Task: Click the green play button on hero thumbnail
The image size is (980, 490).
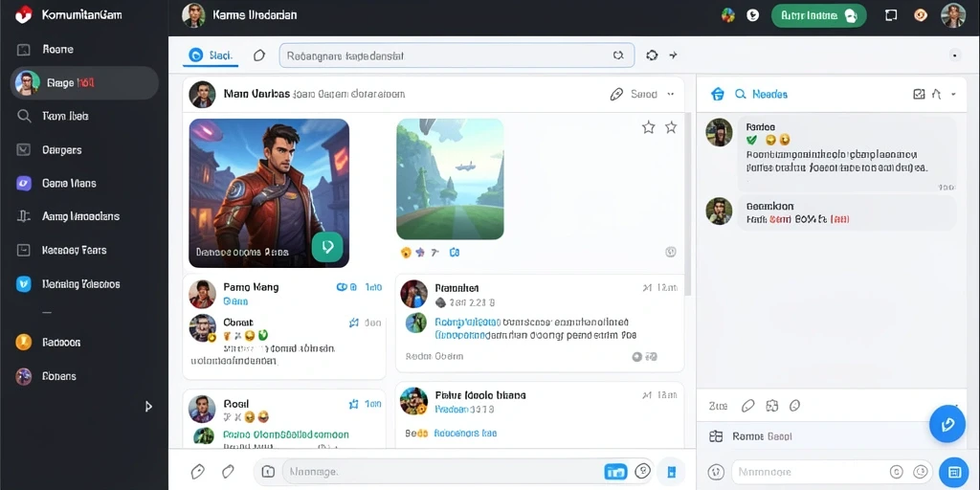Action: click(327, 247)
